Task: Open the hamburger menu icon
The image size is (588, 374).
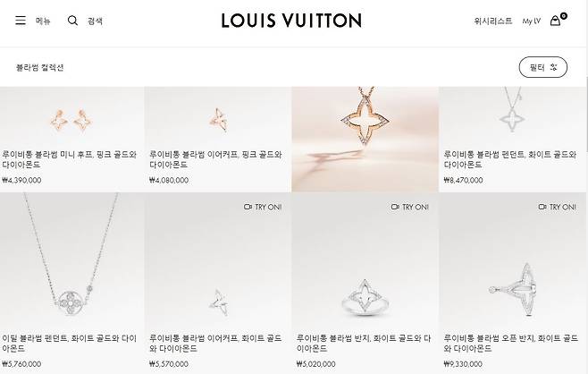Action: tap(21, 21)
